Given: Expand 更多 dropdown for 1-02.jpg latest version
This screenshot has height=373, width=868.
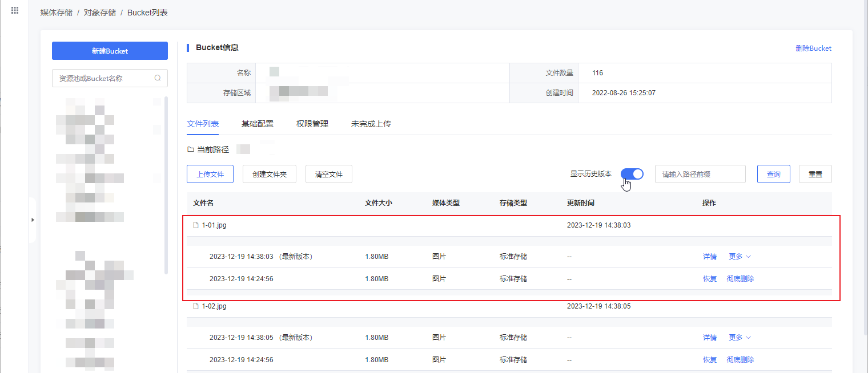Looking at the screenshot, I should coord(740,338).
